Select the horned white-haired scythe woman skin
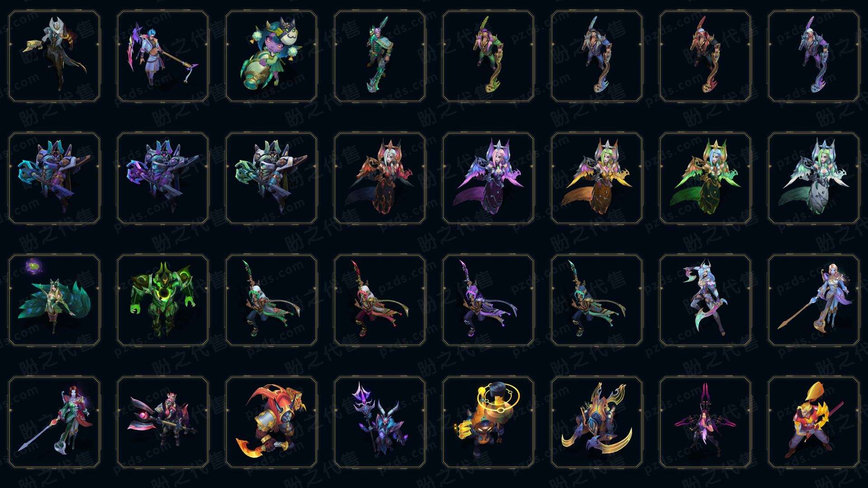Viewport: 868px width, 488px height. (705, 300)
